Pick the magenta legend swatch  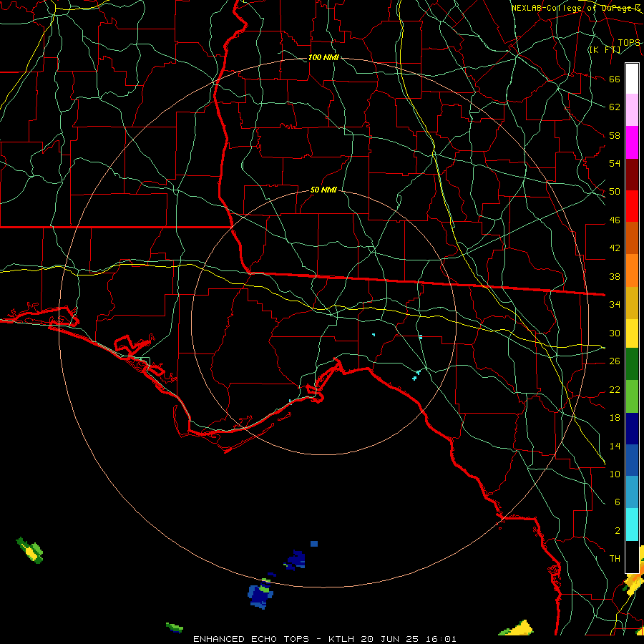tap(632, 142)
